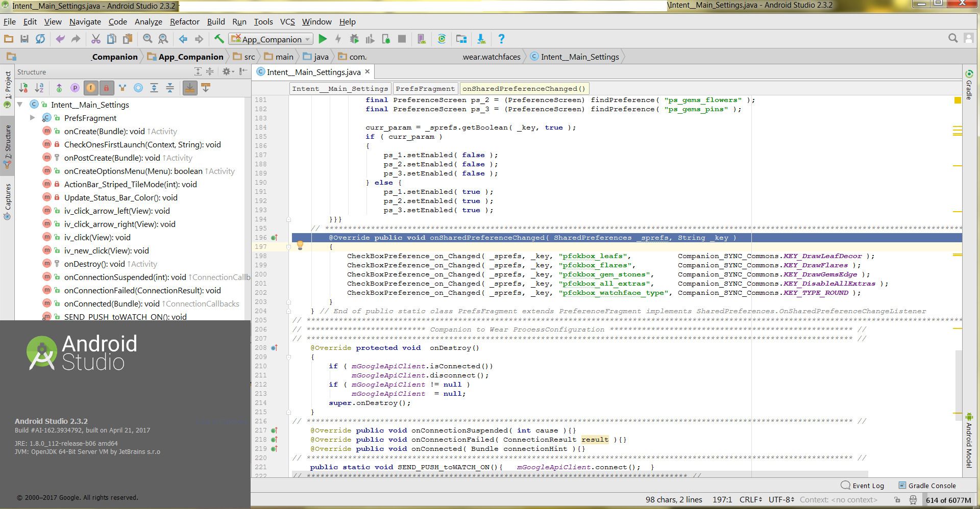The height and width of the screenshot is (509, 980).
Task: Click the Debug bug icon in toolbar
Action: tap(354, 39)
